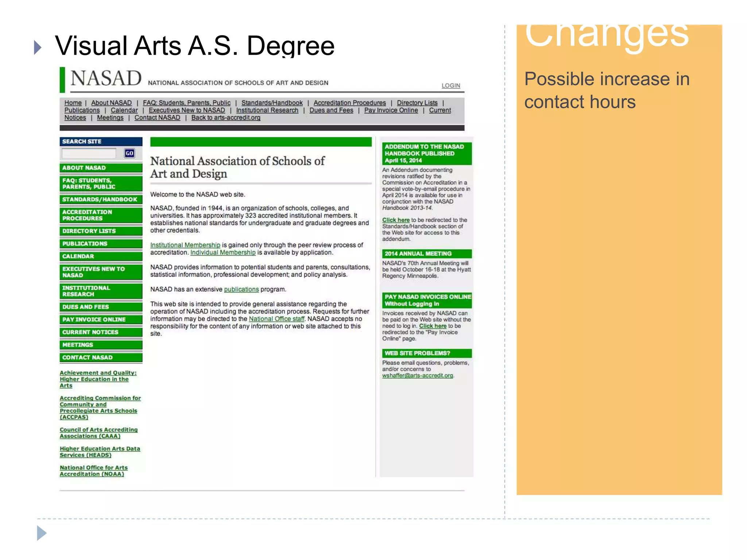Viewport: 747px width, 560px height.
Task: Select ABOUT NASAD sidebar button
Action: [101, 168]
